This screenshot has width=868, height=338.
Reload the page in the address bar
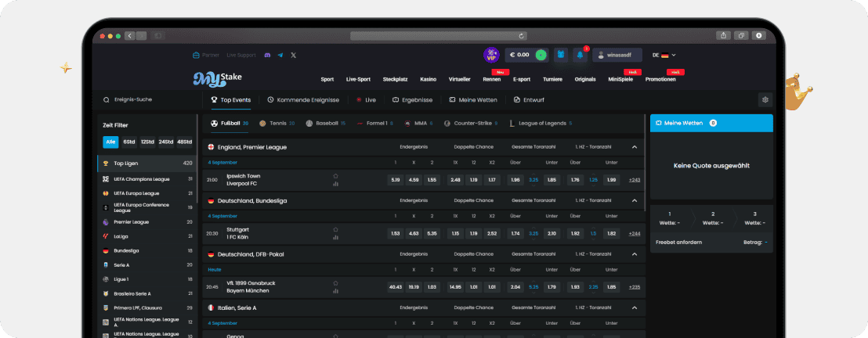pyautogui.click(x=522, y=36)
